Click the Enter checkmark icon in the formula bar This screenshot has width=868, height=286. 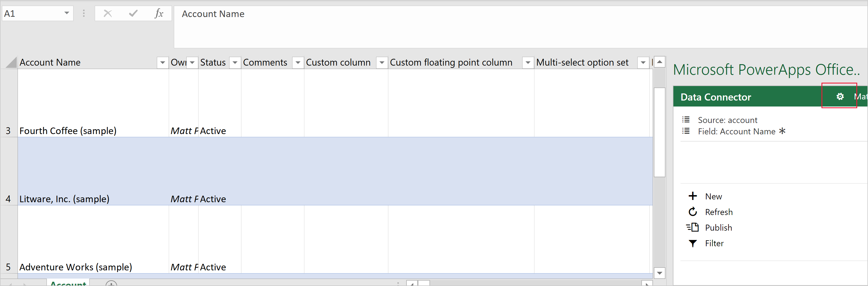click(133, 14)
